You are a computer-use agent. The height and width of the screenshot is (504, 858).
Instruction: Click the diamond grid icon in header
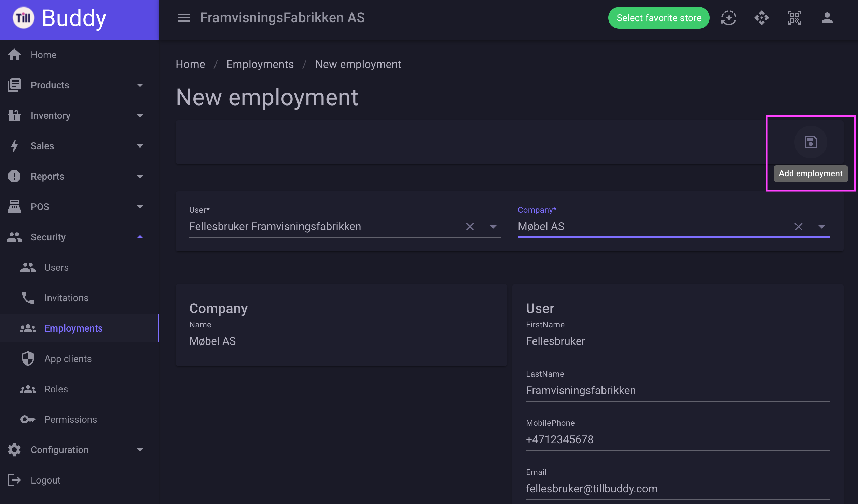761,18
